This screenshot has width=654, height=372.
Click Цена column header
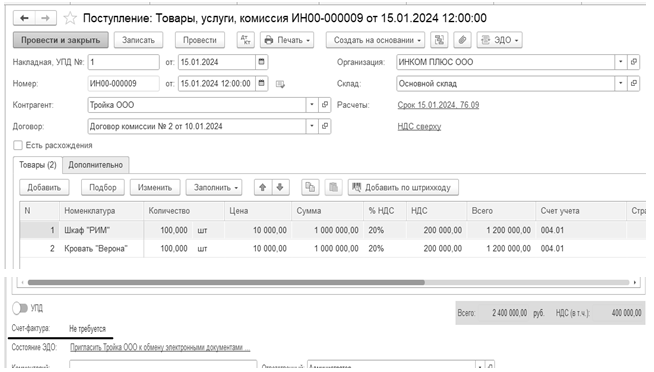[x=258, y=211]
